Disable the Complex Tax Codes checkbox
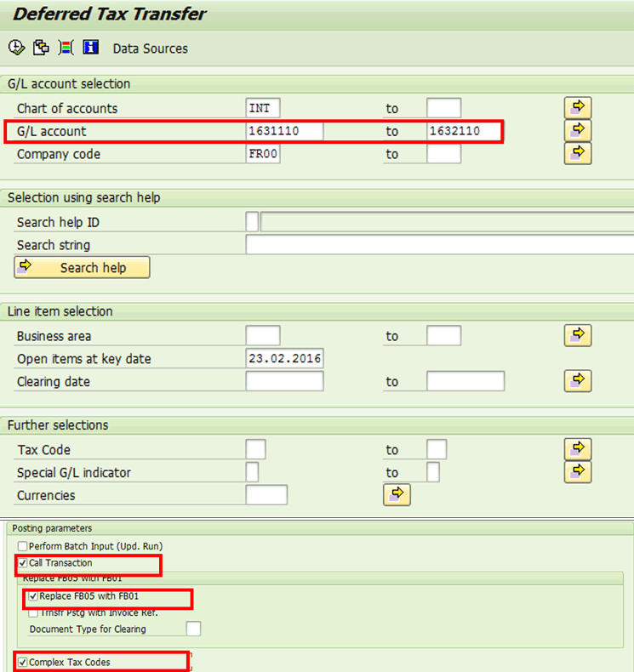634x672 pixels. 23,662
